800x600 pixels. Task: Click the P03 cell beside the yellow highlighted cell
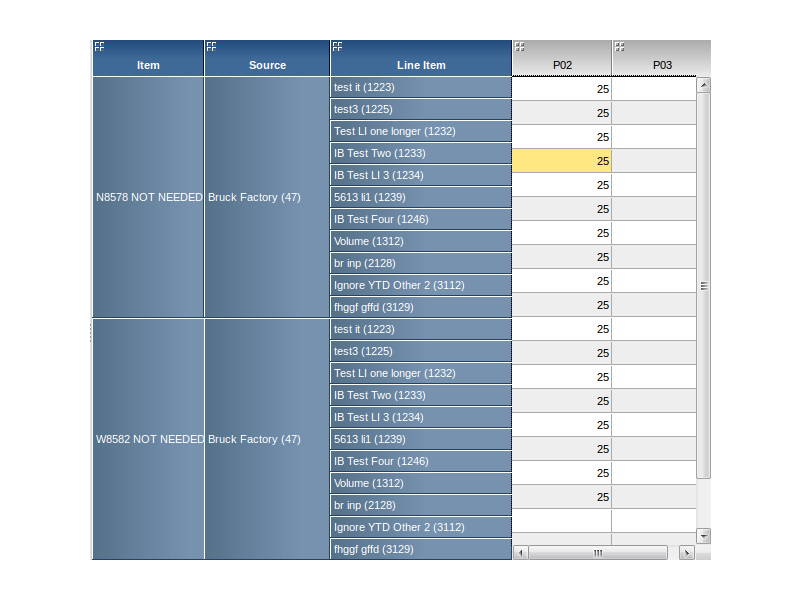click(654, 161)
